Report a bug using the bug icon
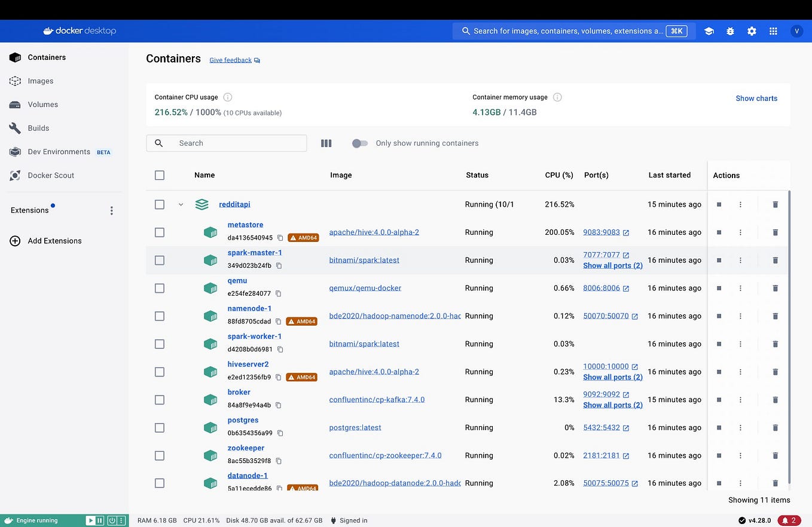 point(730,30)
